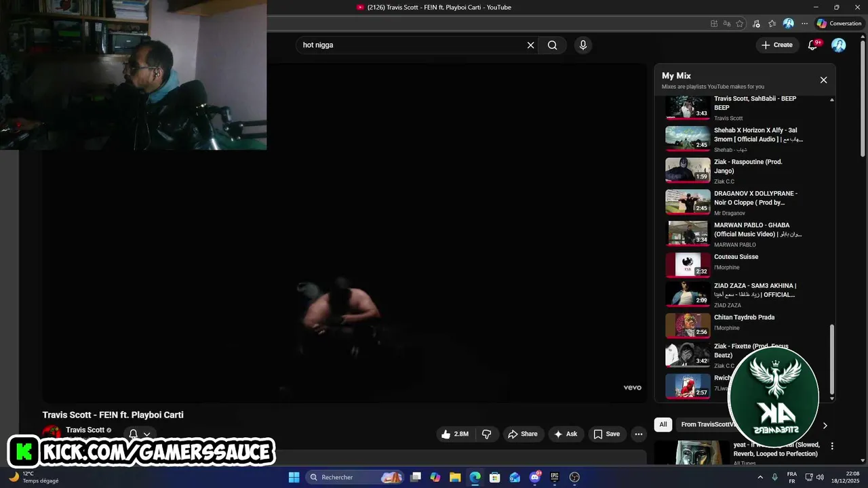868x488 pixels.
Task: Open Edge split screen/apps icon in address bar
Action: click(x=714, y=24)
